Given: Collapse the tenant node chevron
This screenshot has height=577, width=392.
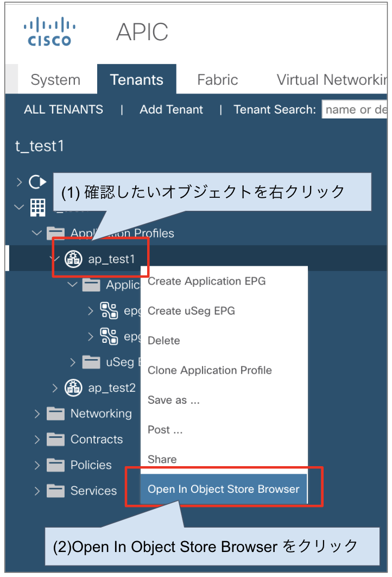Looking at the screenshot, I should point(19,207).
